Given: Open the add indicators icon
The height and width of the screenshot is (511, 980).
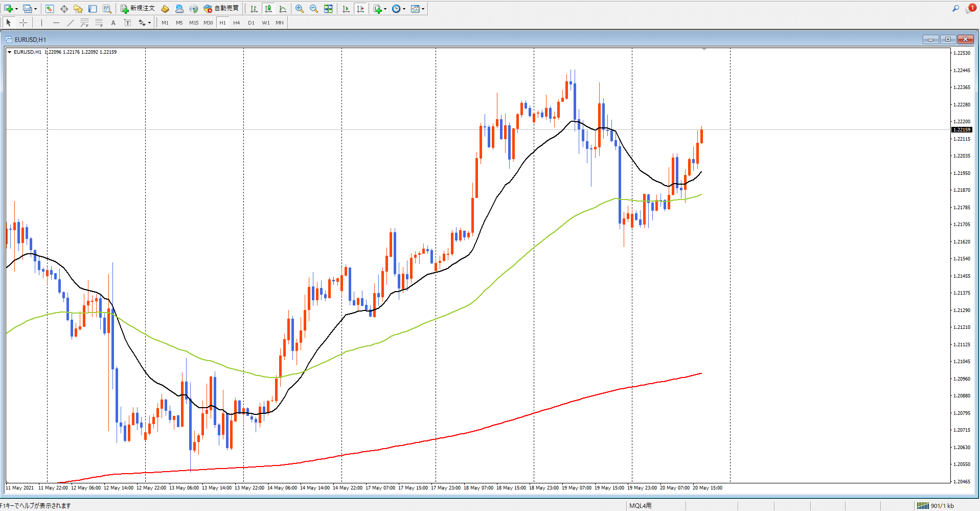Looking at the screenshot, I should (378, 9).
